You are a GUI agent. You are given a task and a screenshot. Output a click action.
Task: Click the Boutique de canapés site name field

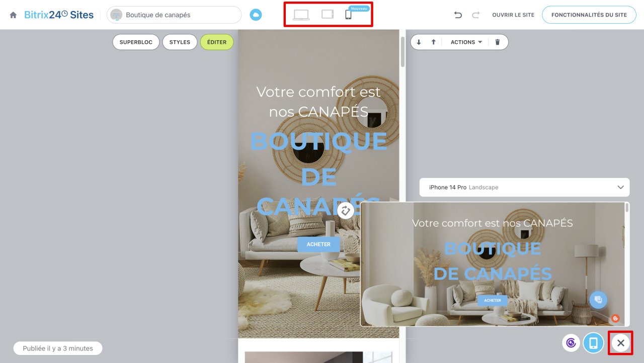point(174,15)
